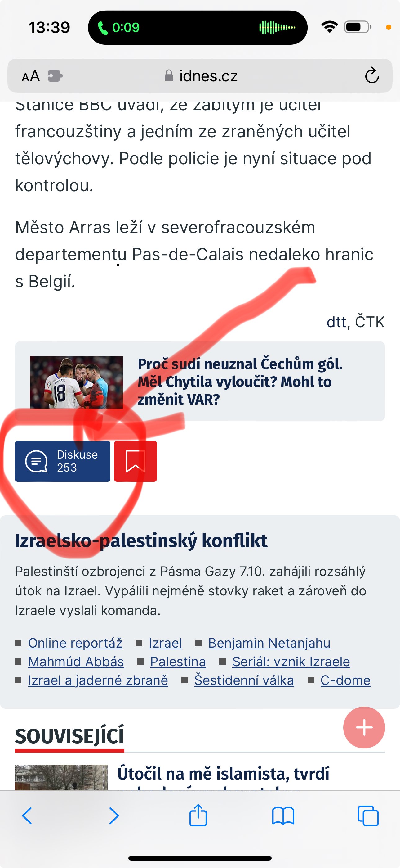Open article 'Proč sudí neuznal Čechům gól'

pos(240,382)
